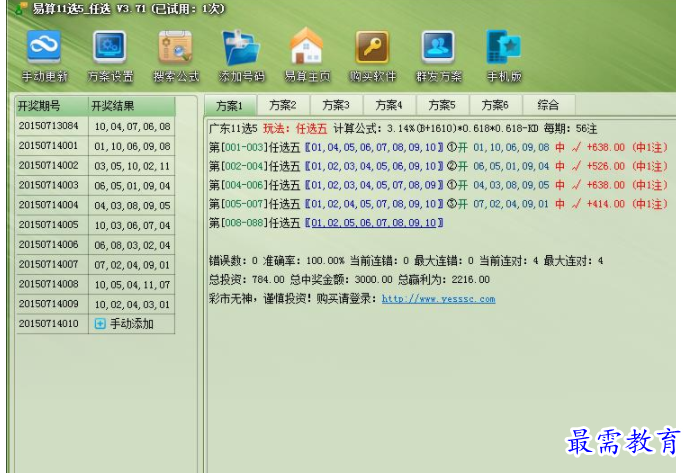Viewport: 689px width, 473px height.
Task: Select draw row 20150714001
Action: tap(95, 146)
